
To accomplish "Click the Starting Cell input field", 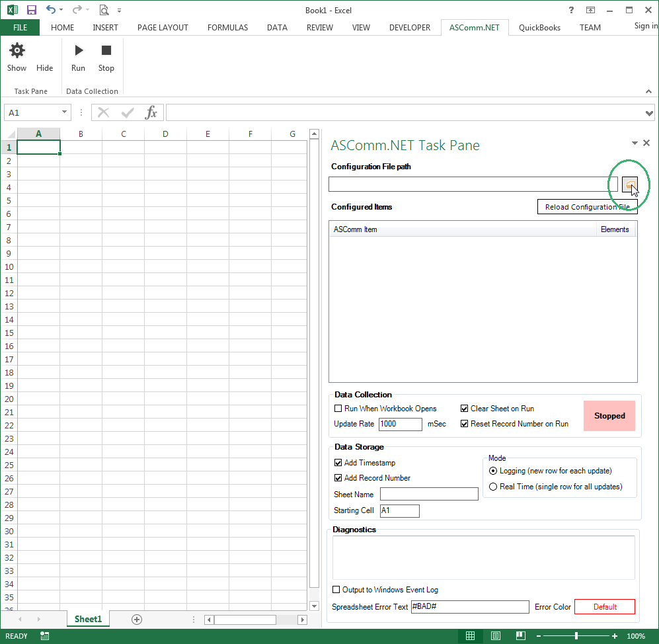I will click(400, 510).
